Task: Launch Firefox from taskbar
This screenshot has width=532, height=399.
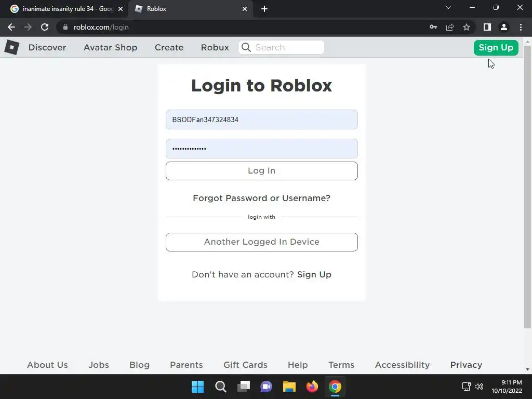Action: click(312, 387)
